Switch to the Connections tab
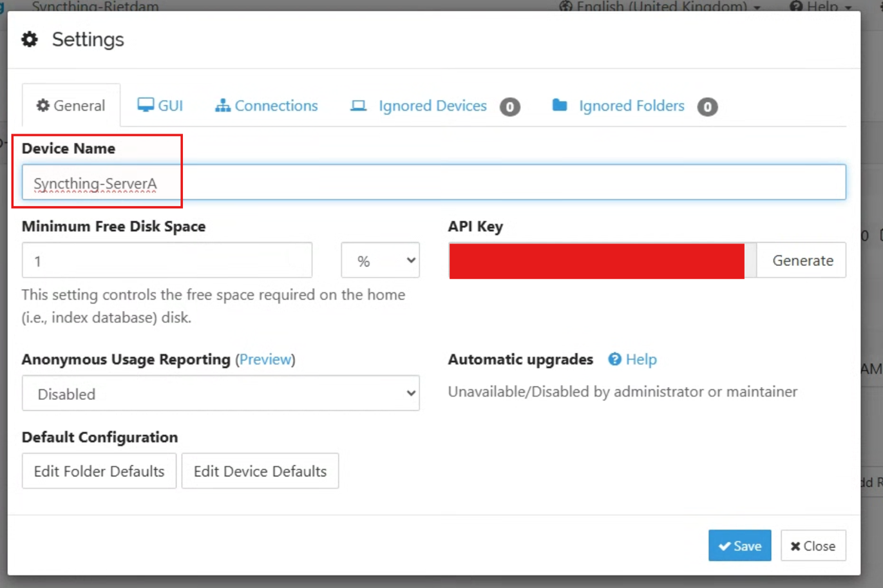Screen dimensions: 883x588 (266, 106)
